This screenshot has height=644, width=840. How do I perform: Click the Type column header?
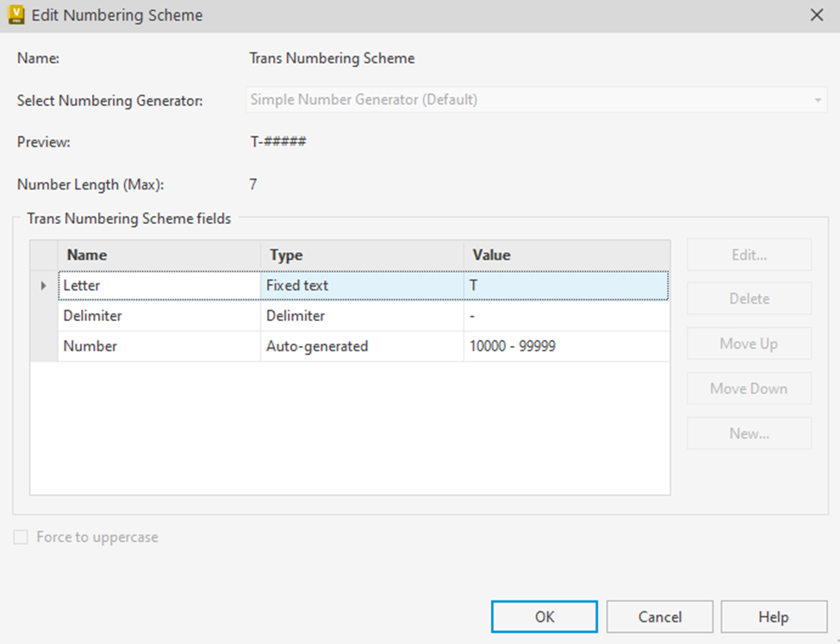click(362, 255)
